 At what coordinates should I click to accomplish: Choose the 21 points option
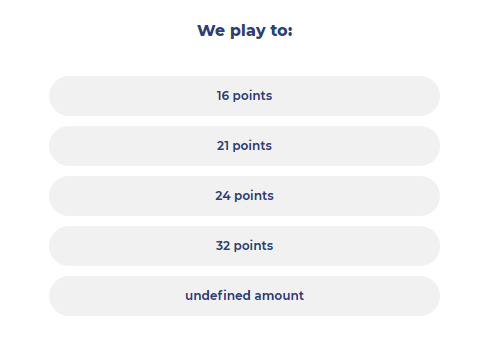point(244,146)
